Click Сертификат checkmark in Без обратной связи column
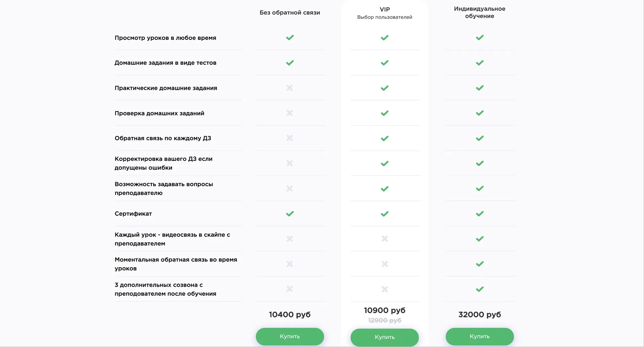Screen dimensions: 644x347 (290, 214)
